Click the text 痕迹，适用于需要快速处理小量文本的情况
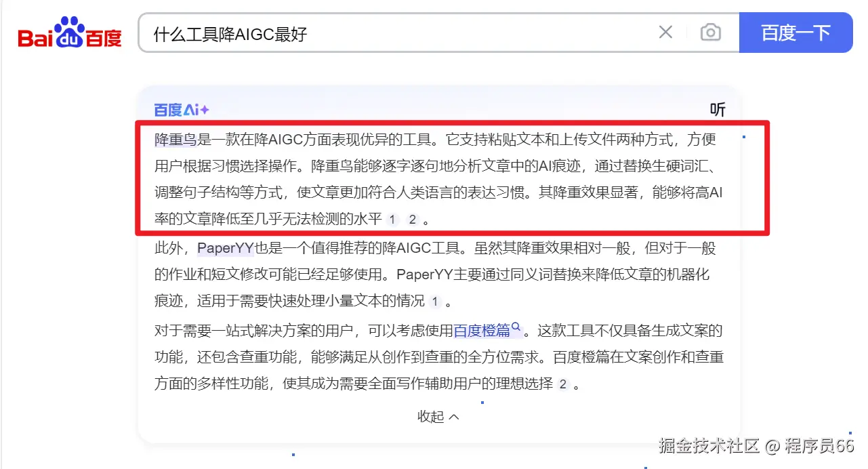Viewport: 868px width, 469px height. tap(290, 301)
